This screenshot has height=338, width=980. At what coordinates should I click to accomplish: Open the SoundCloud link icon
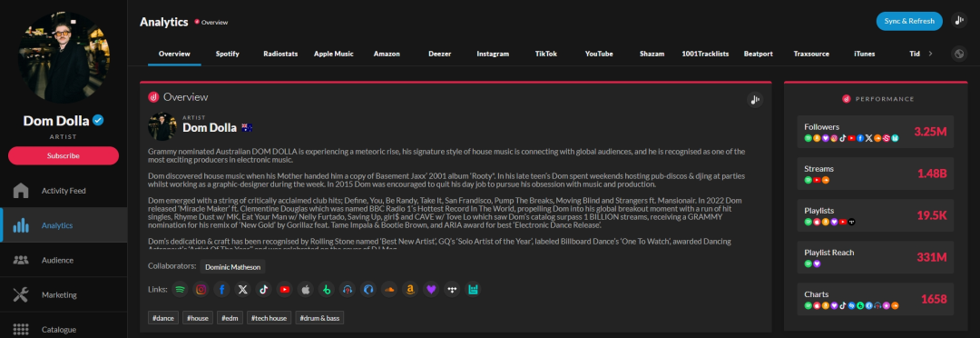(x=389, y=289)
